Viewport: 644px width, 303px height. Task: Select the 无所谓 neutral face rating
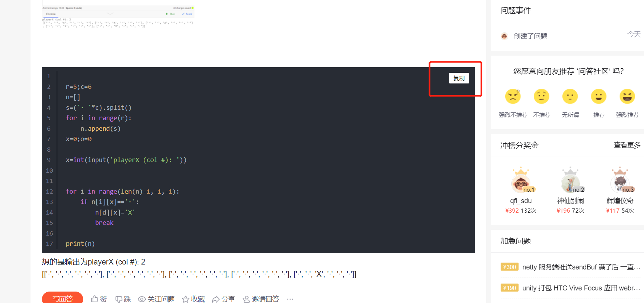coord(570,96)
